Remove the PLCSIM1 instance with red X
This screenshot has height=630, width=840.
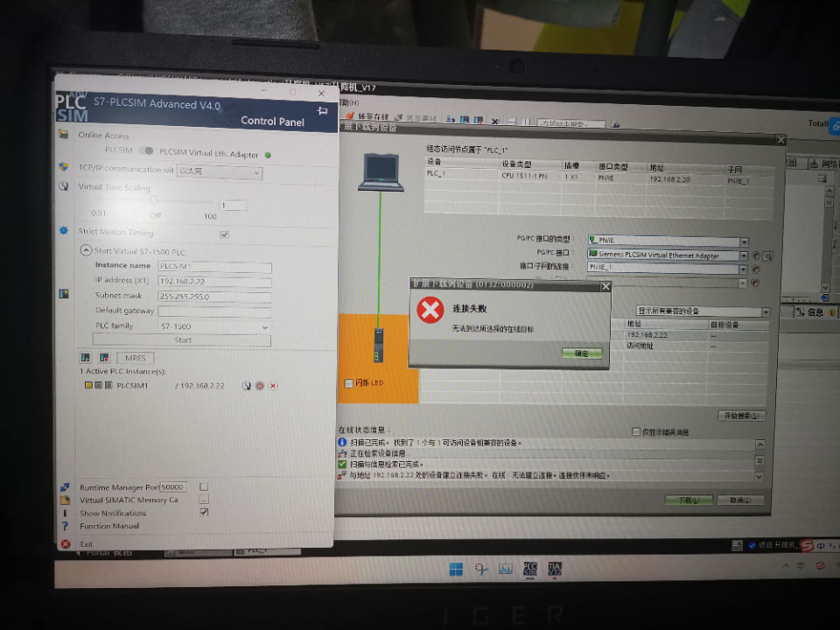coord(273,386)
